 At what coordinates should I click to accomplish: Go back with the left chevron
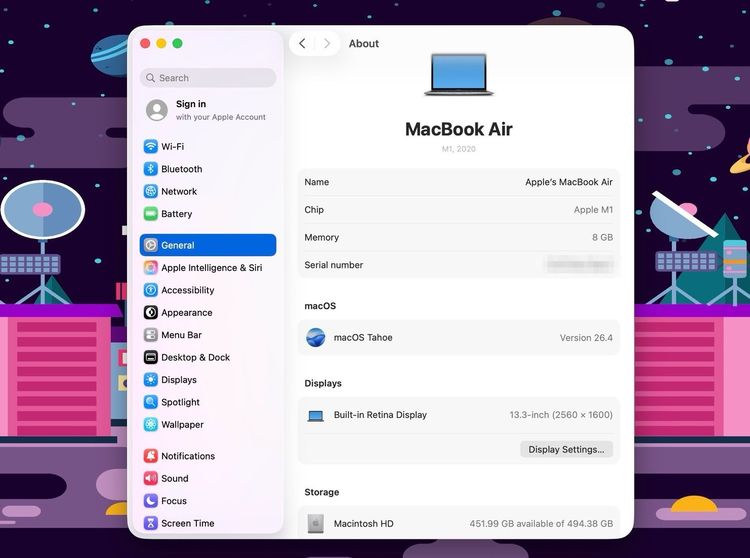[302, 44]
